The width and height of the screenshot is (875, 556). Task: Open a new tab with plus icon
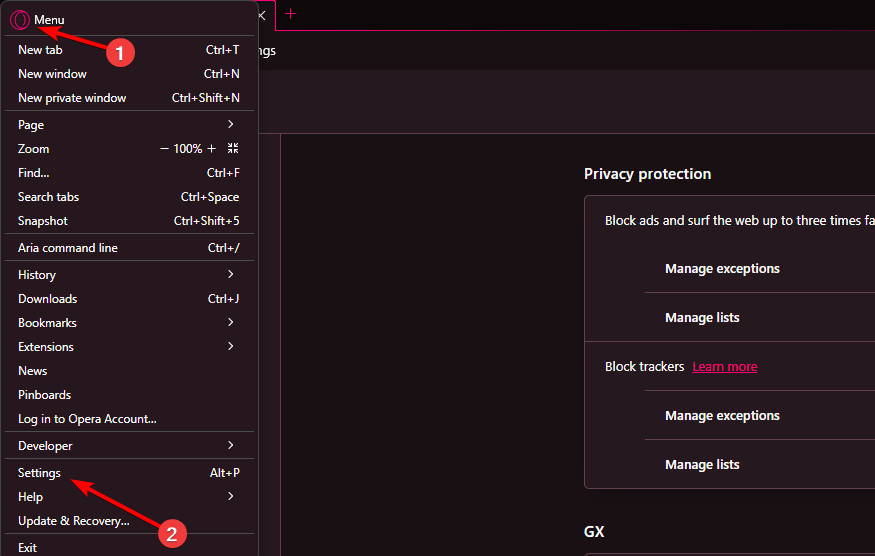click(x=290, y=13)
